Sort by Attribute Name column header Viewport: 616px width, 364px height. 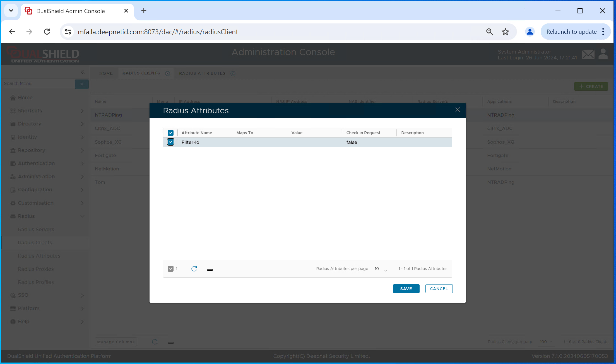point(197,133)
